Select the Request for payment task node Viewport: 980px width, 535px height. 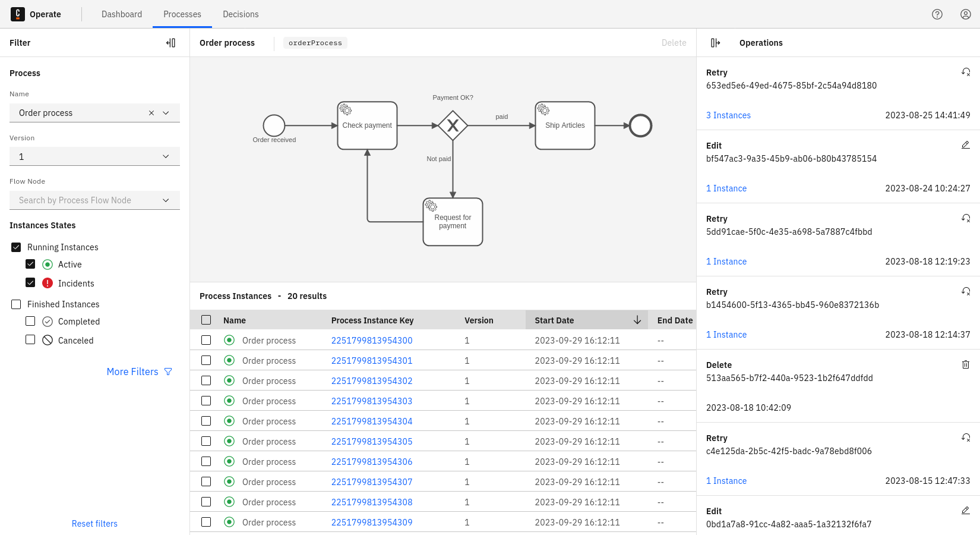(x=453, y=222)
